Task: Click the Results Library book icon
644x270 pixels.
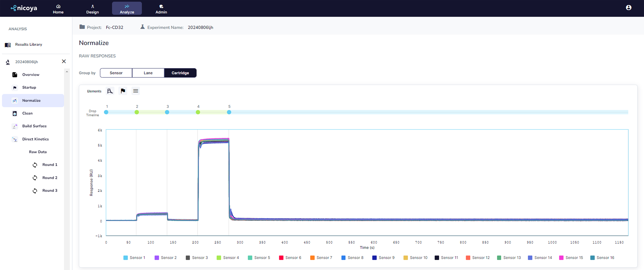Action: coord(8,45)
